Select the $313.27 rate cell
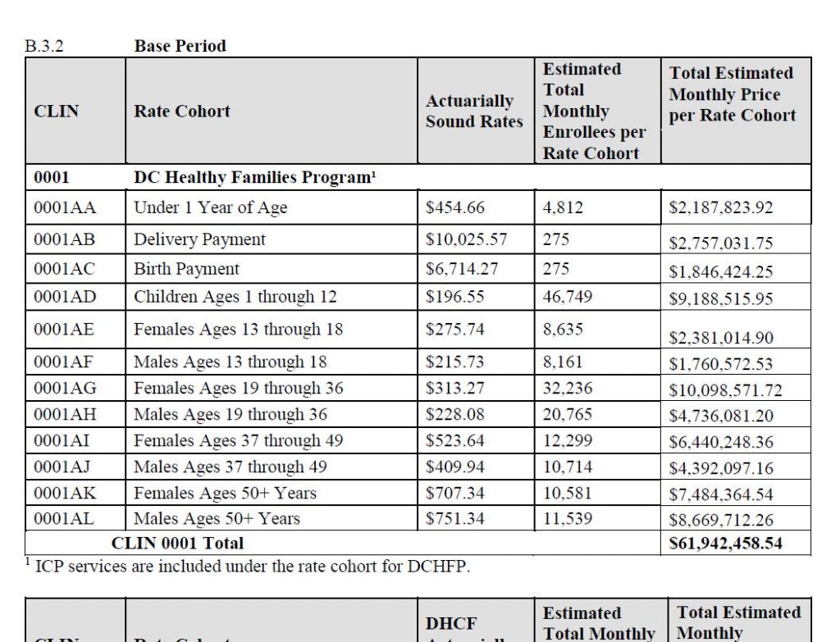Viewport: 840px width, 642px height. point(455,388)
